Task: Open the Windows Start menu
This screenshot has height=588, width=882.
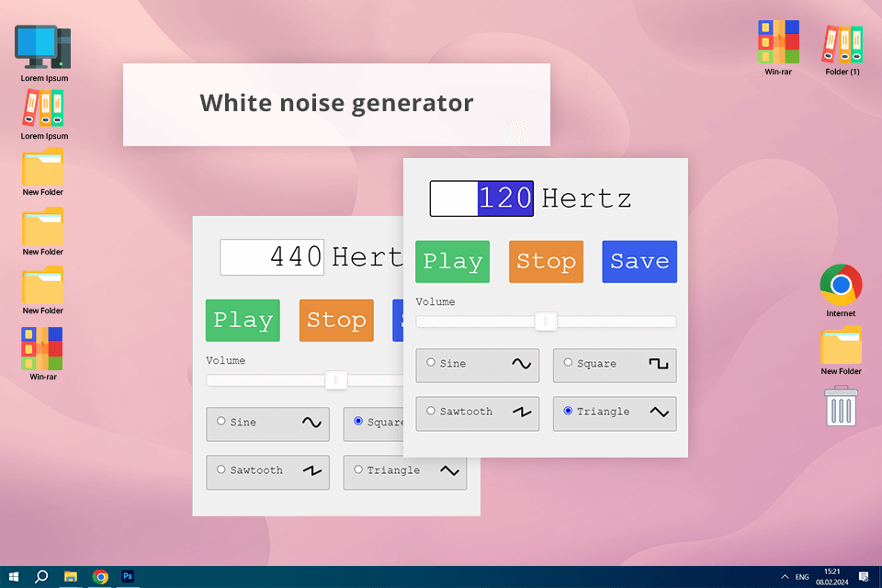Action: 14,577
